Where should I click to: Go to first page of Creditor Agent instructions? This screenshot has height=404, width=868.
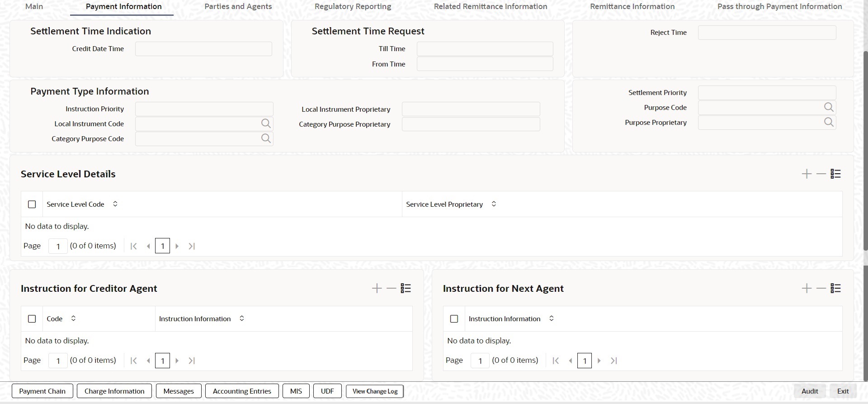(133, 361)
